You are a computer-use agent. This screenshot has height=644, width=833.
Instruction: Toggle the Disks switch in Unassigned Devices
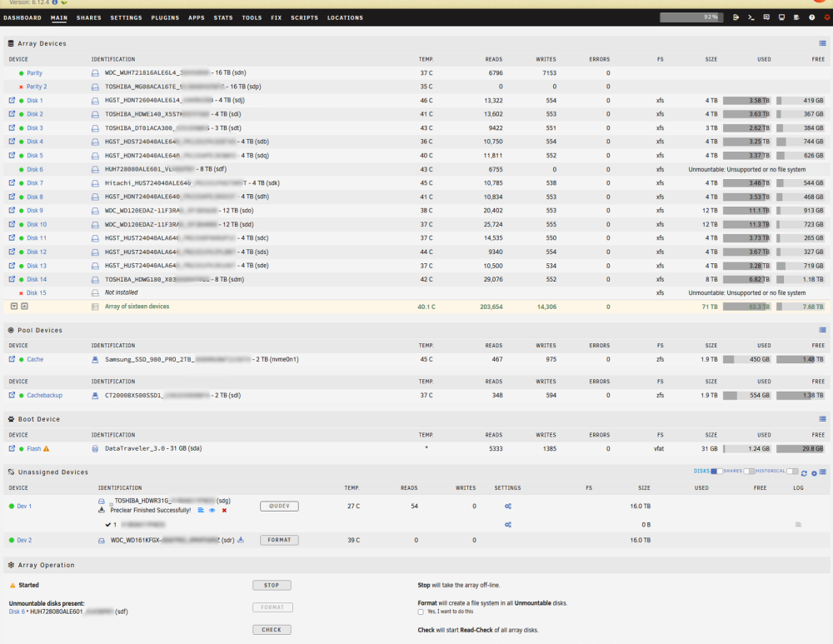click(716, 472)
